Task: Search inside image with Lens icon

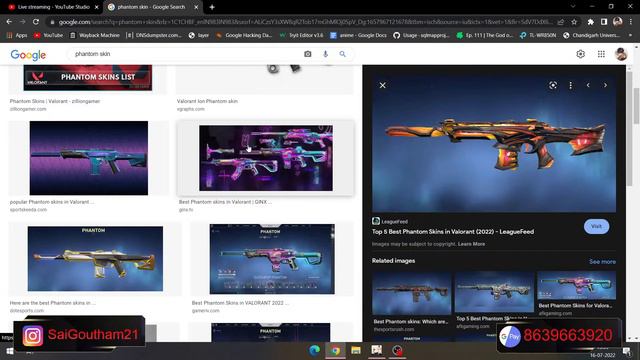Action: [553, 85]
